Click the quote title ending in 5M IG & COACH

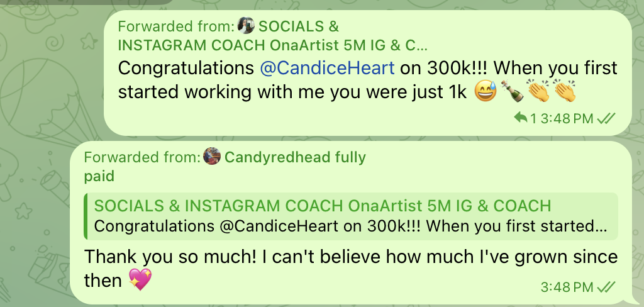[322, 205]
